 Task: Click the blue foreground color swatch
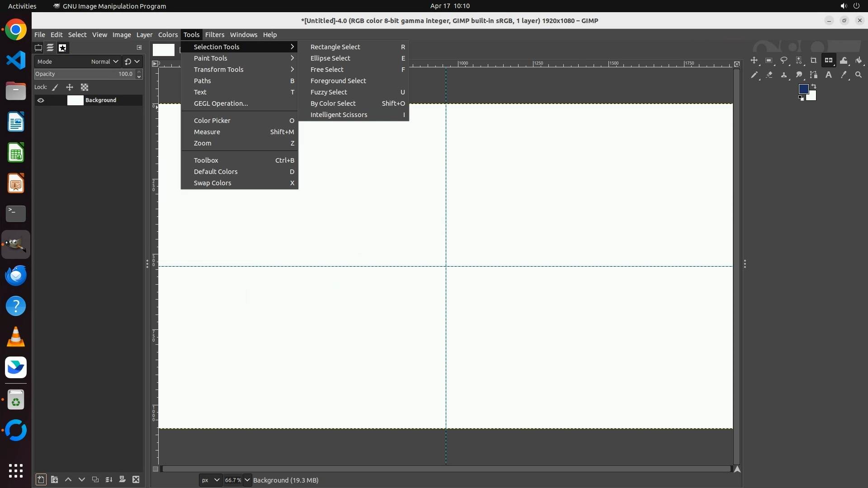pos(803,89)
